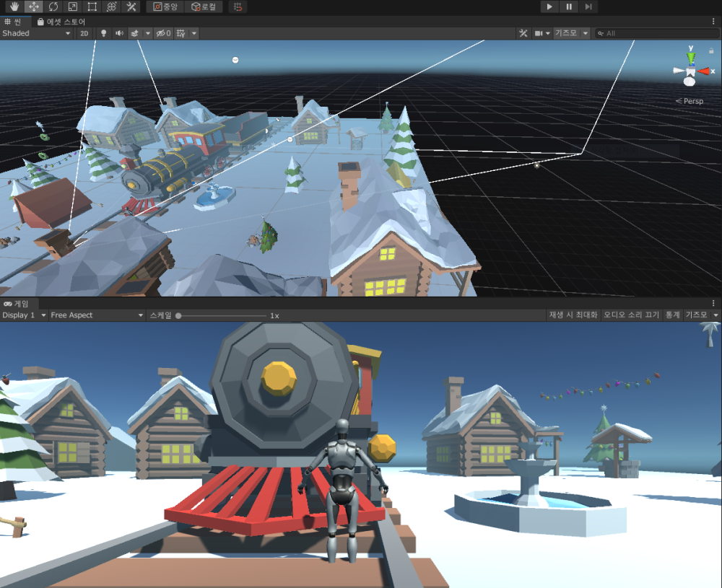
Task: Click the grid snap settings icon
Action: [x=181, y=33]
